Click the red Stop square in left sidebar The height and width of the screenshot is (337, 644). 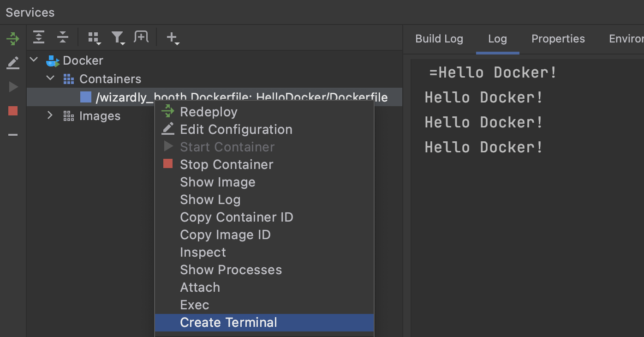[x=13, y=111]
